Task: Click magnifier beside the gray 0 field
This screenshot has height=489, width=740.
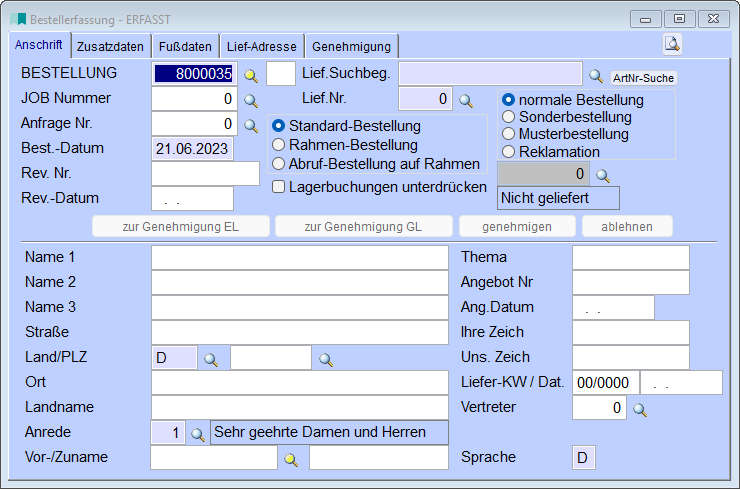Action: tap(603, 176)
